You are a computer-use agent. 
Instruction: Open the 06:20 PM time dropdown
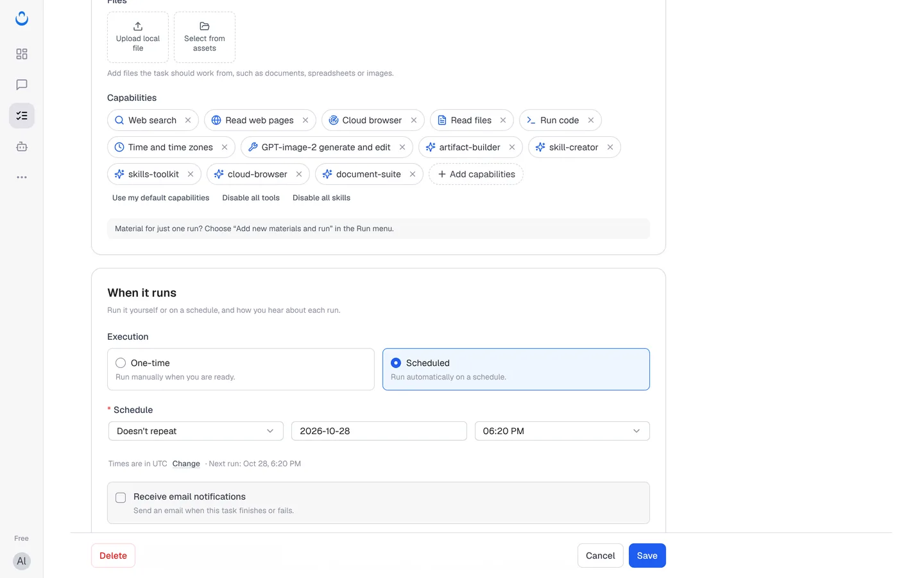tap(562, 431)
